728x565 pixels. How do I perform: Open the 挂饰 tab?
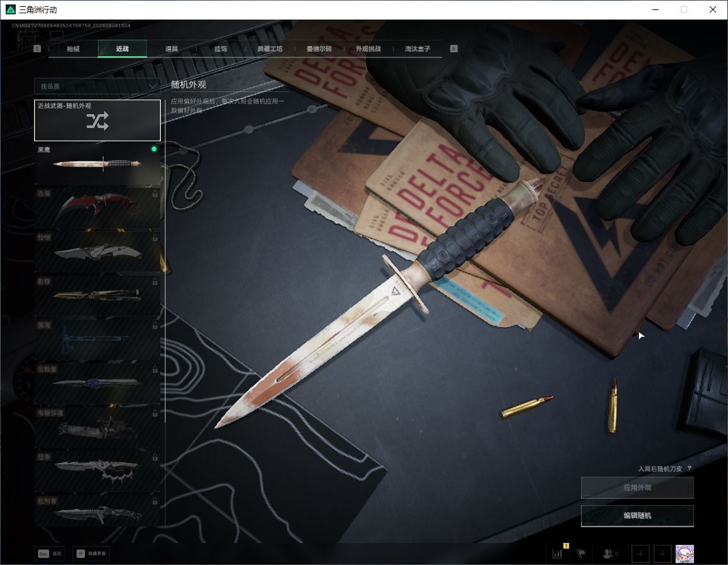(221, 49)
